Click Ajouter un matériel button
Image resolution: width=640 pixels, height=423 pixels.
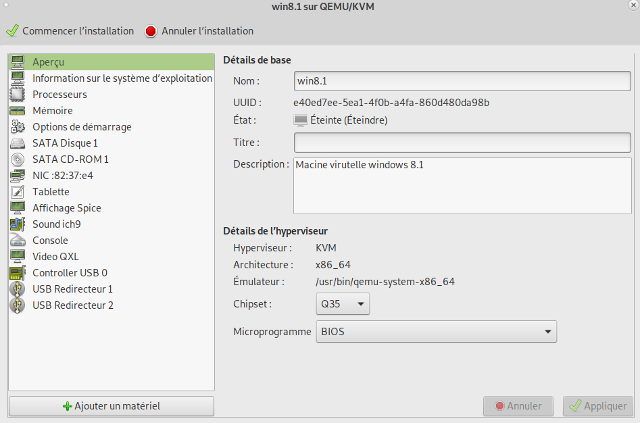pos(111,406)
